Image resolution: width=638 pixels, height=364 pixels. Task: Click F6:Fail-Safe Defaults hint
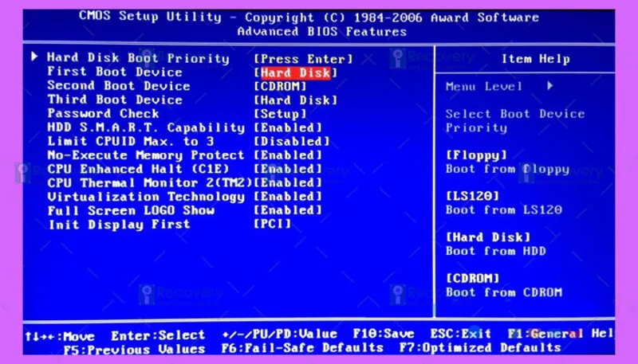(302, 348)
